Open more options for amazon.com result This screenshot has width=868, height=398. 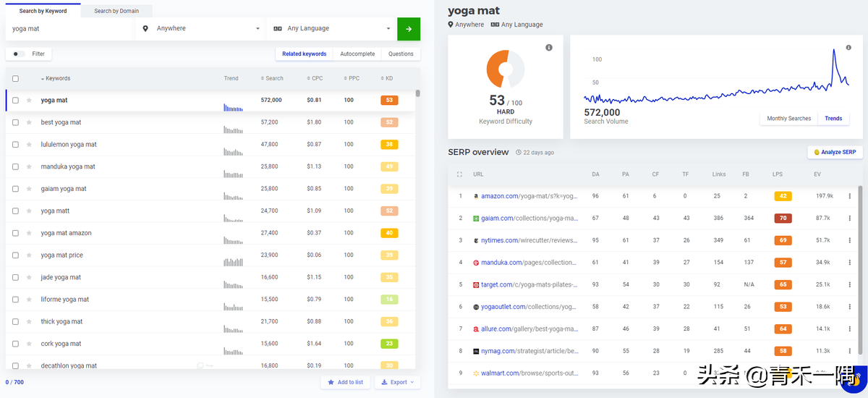pyautogui.click(x=849, y=196)
